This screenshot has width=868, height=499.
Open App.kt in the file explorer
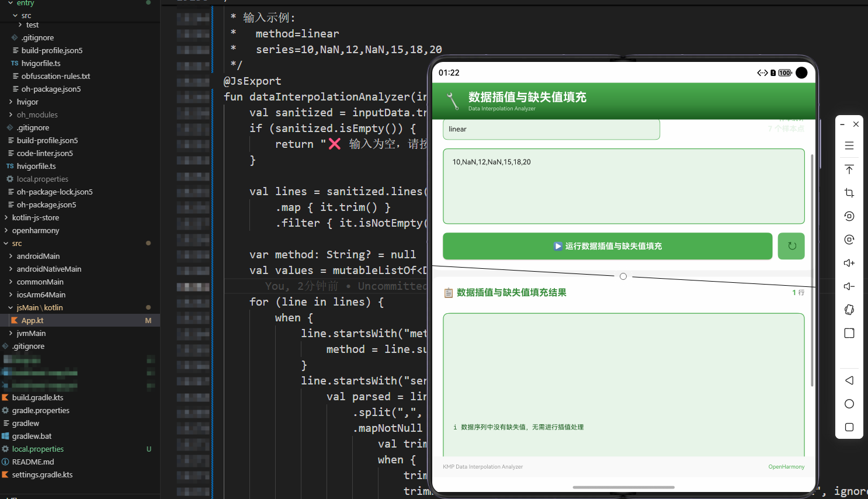tap(80, 320)
